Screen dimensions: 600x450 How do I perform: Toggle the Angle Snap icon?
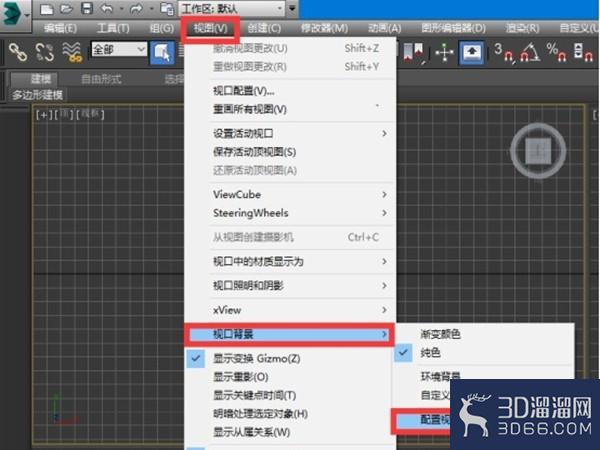(x=530, y=52)
